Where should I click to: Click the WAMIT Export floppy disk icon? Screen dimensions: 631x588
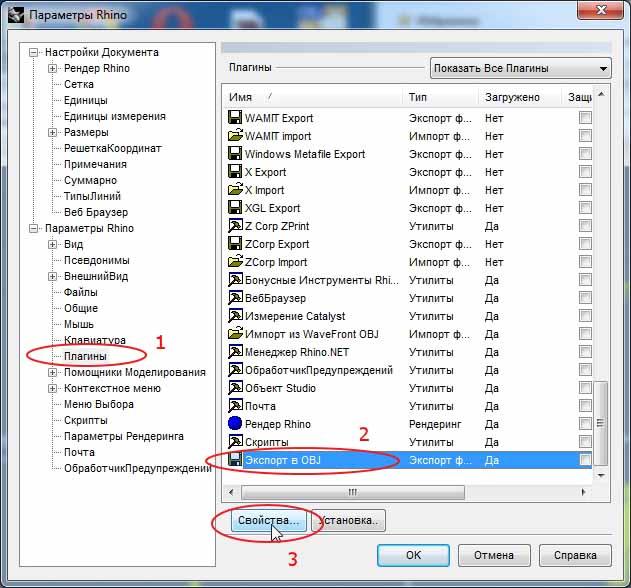click(x=235, y=118)
